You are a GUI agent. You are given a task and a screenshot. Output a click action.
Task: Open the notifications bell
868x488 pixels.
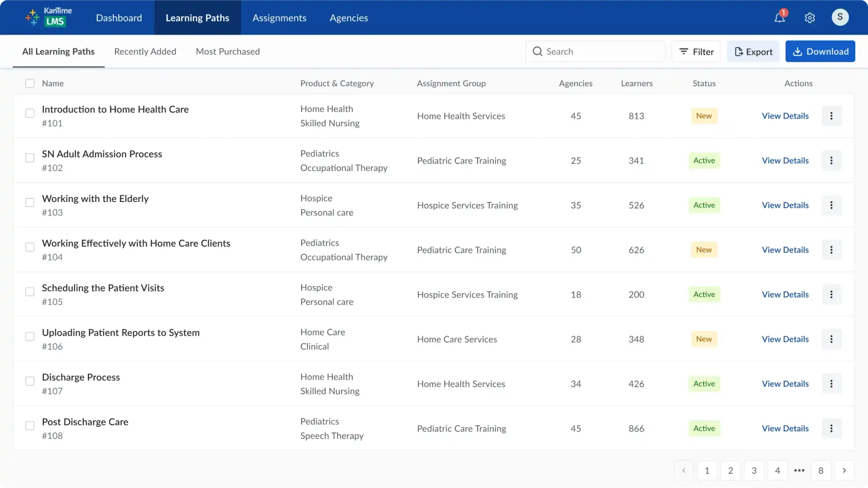tap(779, 18)
